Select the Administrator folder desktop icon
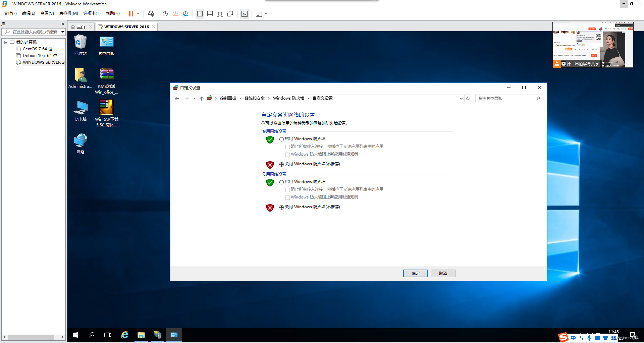Image resolution: width=644 pixels, height=343 pixels. point(80,78)
